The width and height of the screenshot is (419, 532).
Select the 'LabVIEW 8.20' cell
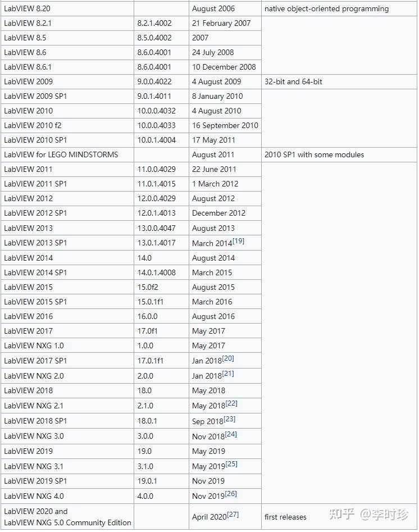[x=67, y=8]
